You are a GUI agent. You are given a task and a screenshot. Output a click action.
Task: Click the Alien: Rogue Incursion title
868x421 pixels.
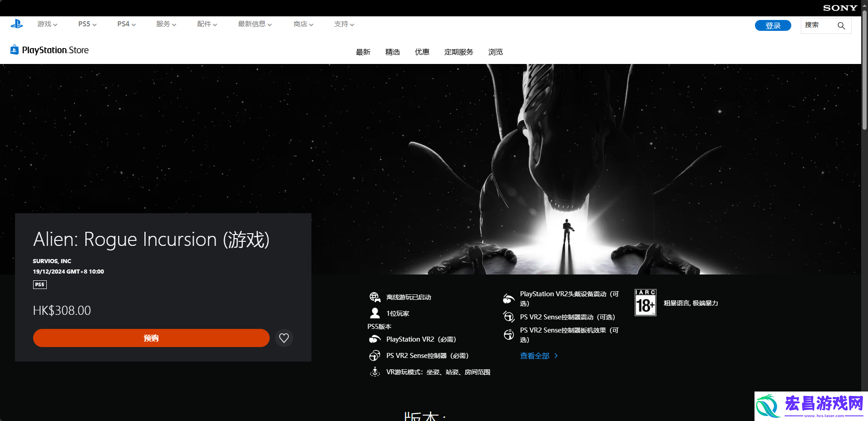[x=152, y=239]
